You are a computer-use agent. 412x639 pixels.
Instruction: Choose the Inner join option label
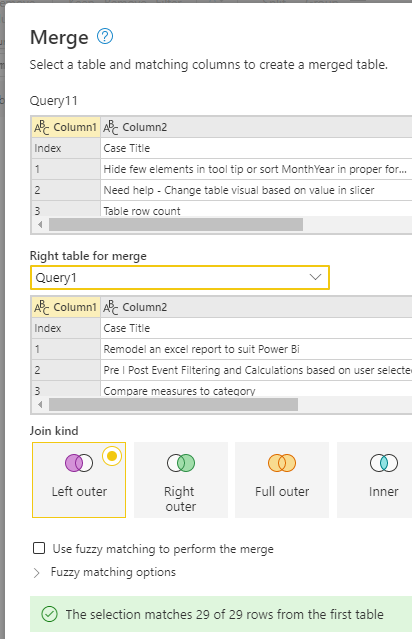click(x=384, y=491)
